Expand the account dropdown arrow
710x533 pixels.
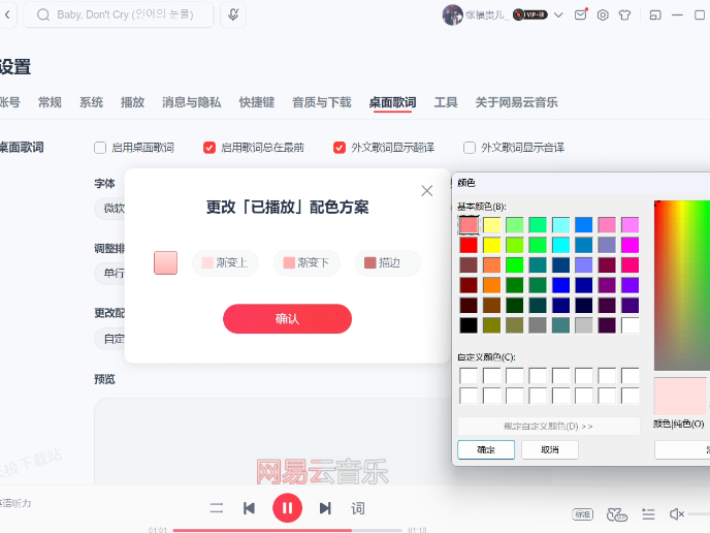coord(558,15)
